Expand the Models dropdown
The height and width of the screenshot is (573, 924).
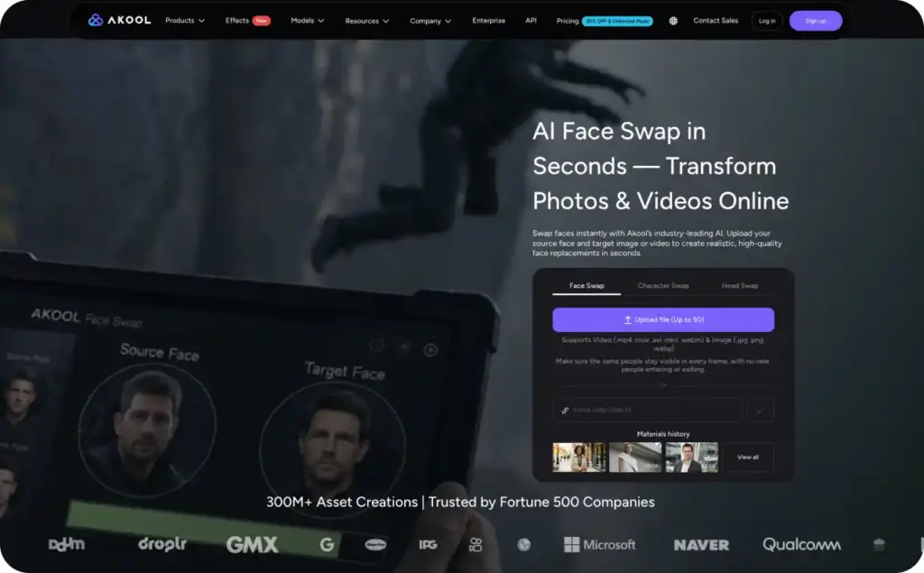307,21
